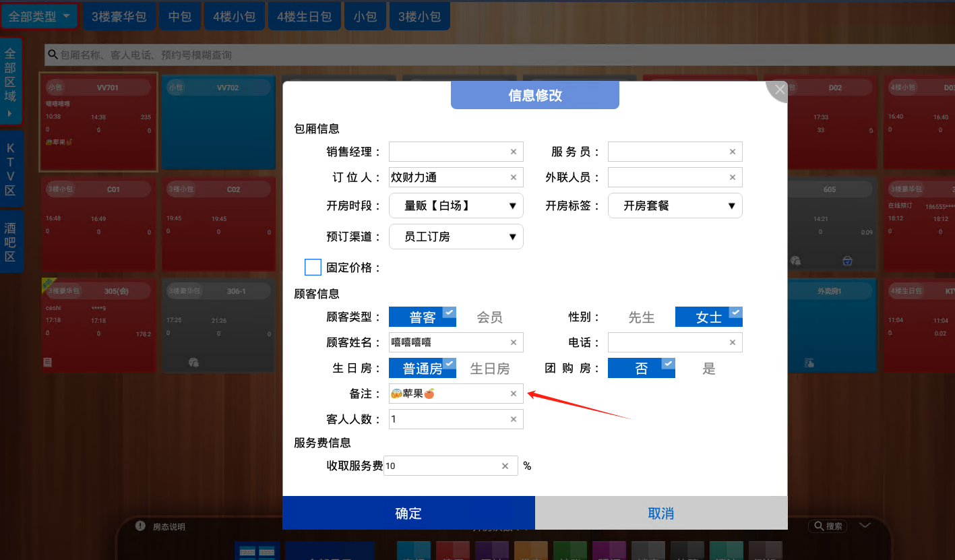Choose 先生 for gender

[642, 317]
